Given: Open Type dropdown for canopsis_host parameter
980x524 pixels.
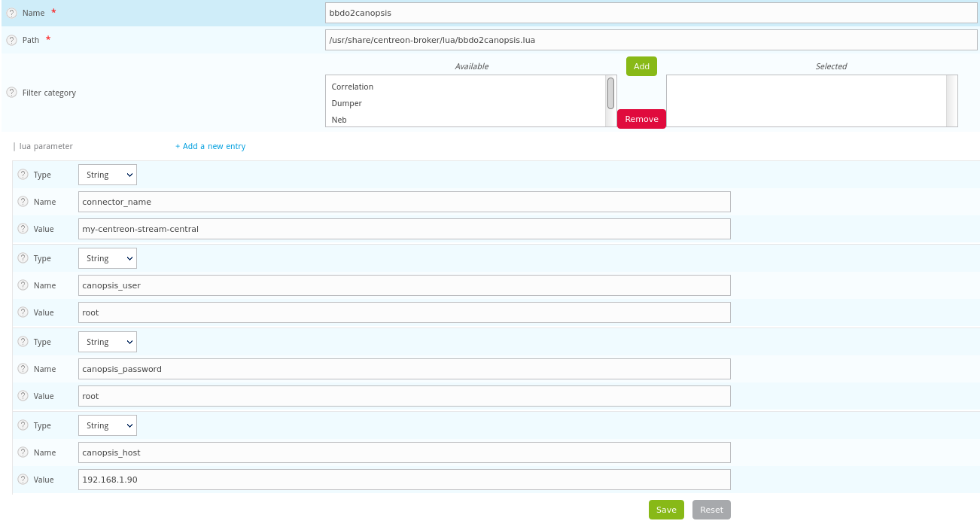Looking at the screenshot, I should click(108, 425).
